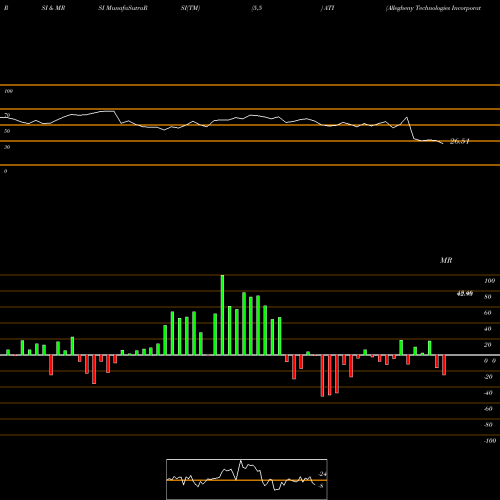500x500 pixels.
Task: Click the -8 label in mini chart
Action: [x=321, y=486]
